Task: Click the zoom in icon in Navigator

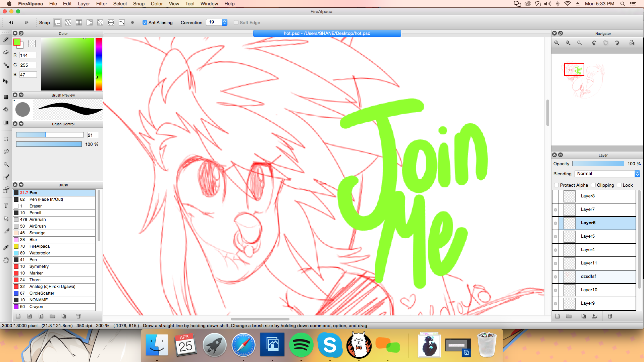Action: point(557,43)
